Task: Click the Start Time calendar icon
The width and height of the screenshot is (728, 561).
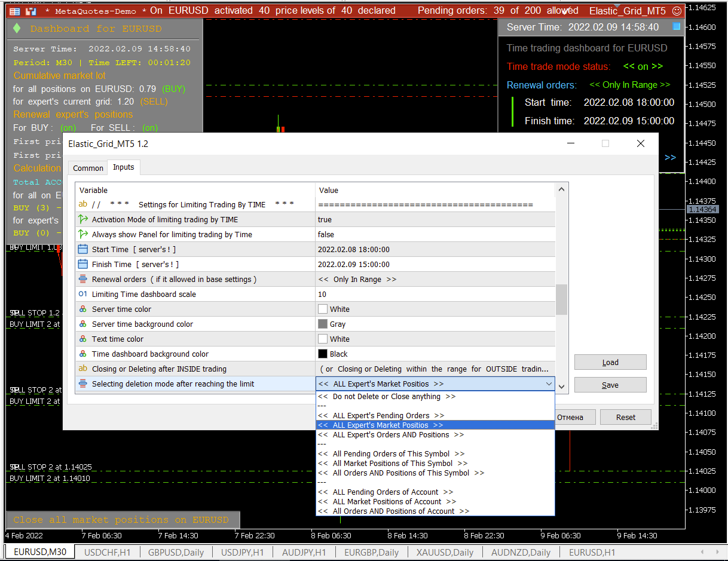Action: tap(83, 250)
